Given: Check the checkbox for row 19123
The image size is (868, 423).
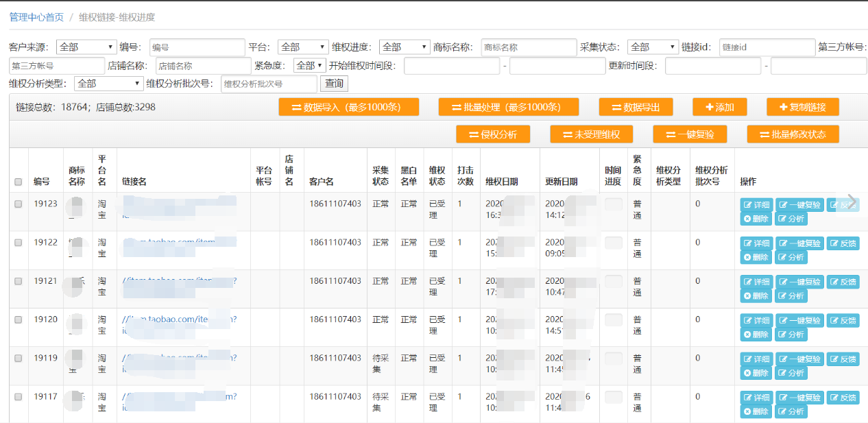Looking at the screenshot, I should click(x=19, y=204).
